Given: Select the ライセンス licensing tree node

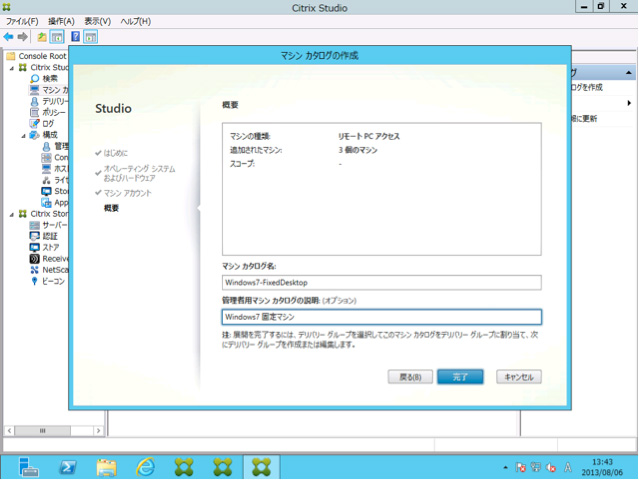Looking at the screenshot, I should tap(55, 180).
